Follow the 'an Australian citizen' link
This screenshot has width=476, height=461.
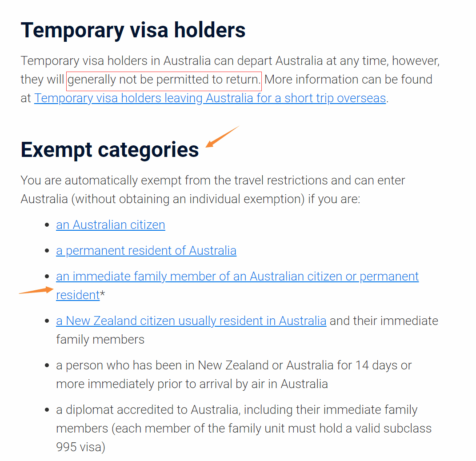(111, 225)
